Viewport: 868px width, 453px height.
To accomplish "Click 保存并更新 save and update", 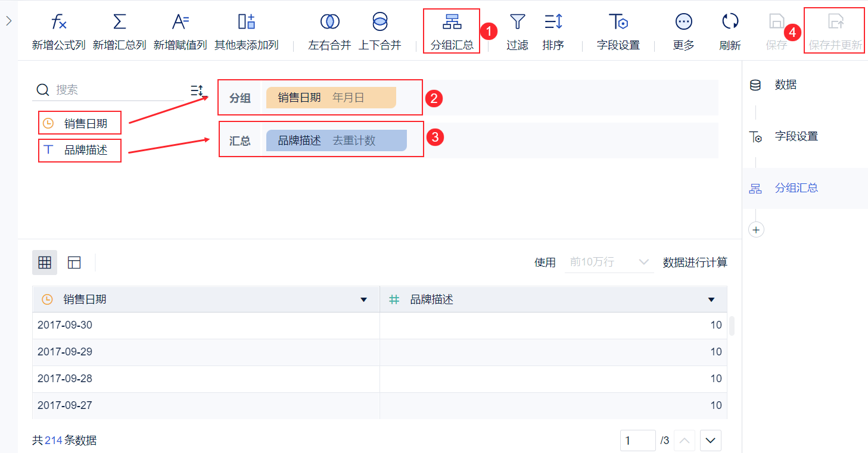I will click(835, 32).
